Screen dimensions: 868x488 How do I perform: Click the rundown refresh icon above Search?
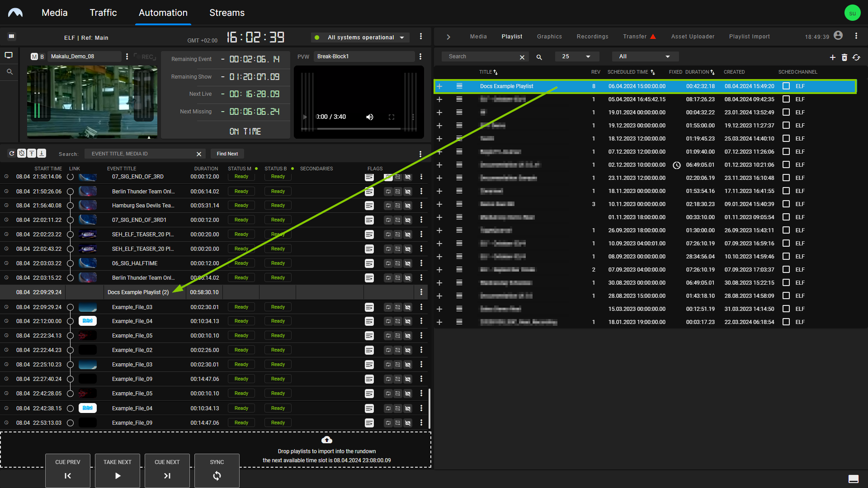pos(12,153)
